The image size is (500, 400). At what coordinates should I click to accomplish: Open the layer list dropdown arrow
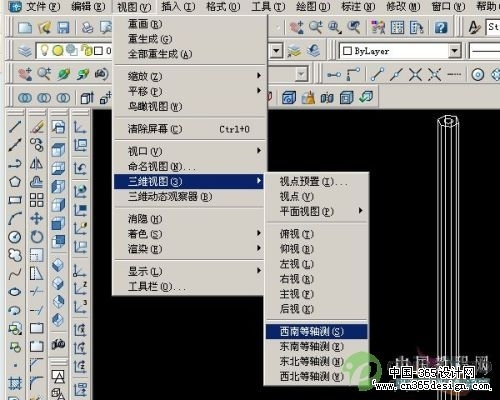pos(276,51)
